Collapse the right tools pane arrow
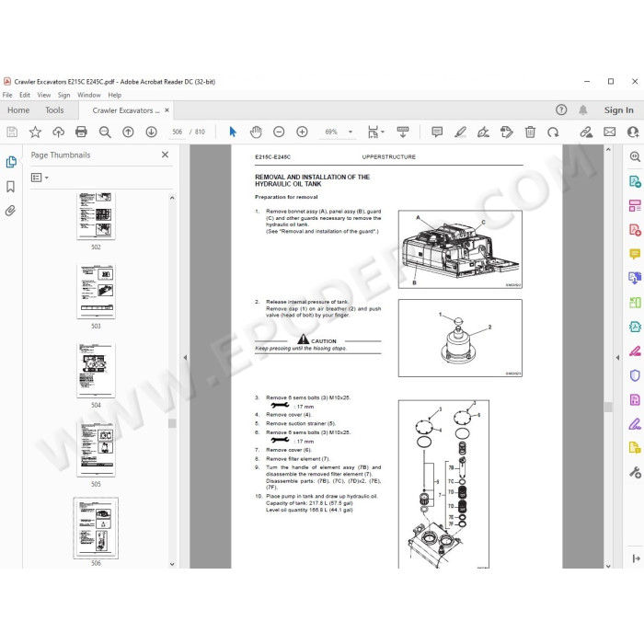The image size is (644, 644). (617, 358)
